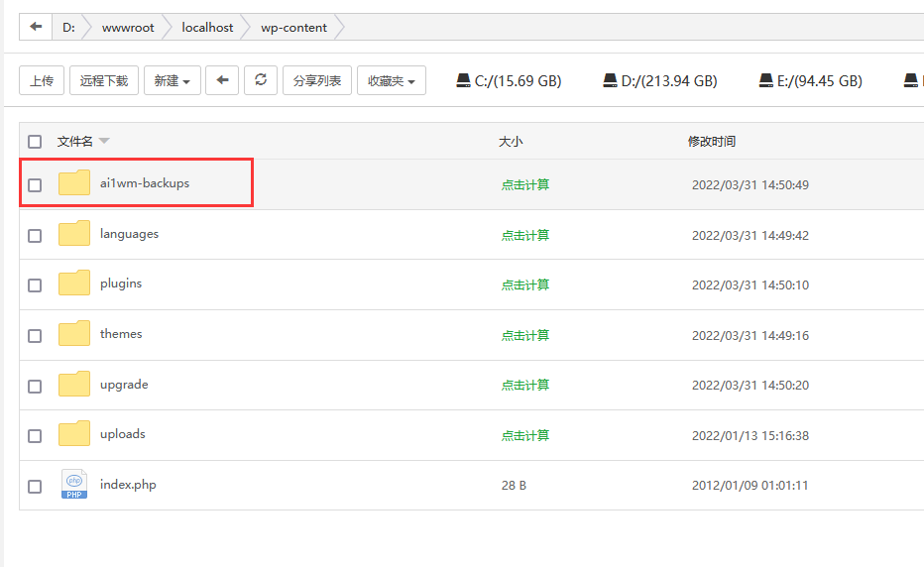Open the languages folder icon
This screenshot has width=924, height=567.
pyautogui.click(x=74, y=233)
